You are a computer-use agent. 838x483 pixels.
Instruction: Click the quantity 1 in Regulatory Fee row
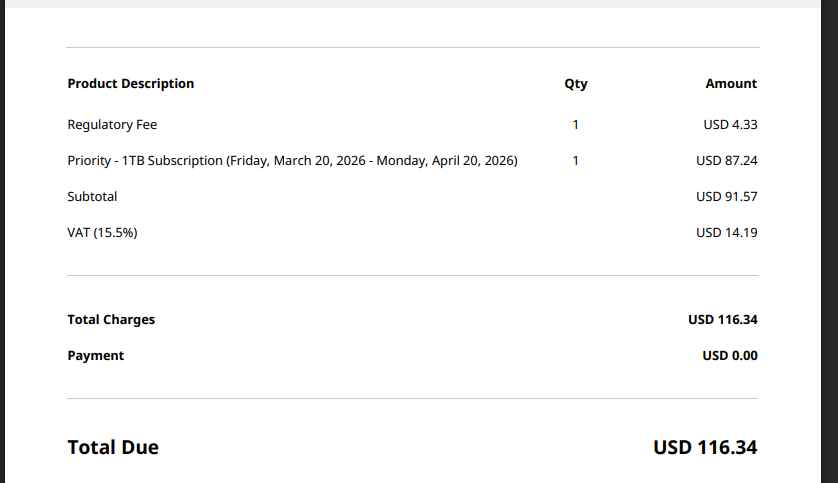click(x=576, y=125)
